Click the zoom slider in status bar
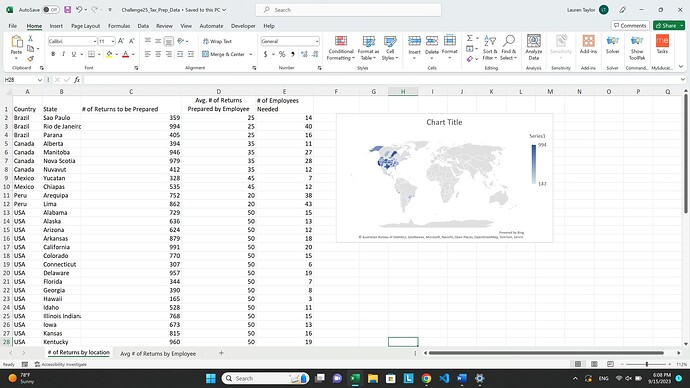This screenshot has width=690, height=388. tap(646, 364)
